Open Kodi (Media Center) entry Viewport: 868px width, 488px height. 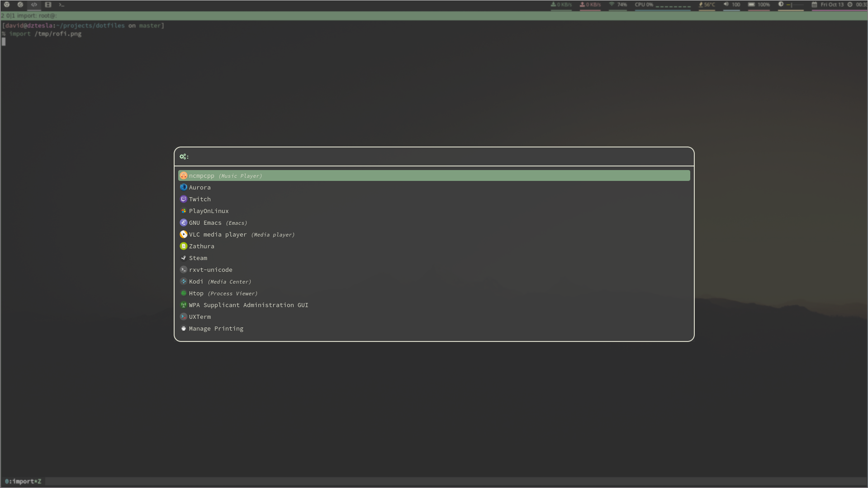point(434,281)
